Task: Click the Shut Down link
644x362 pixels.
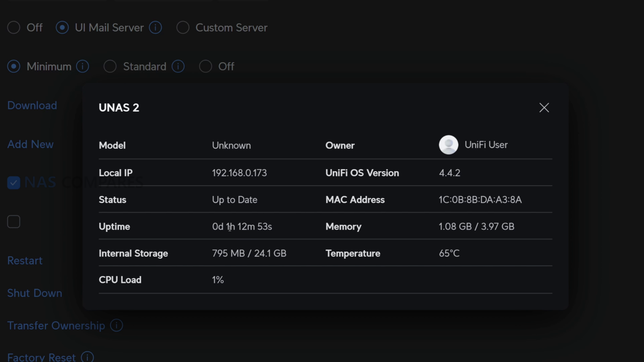Action: [34, 293]
